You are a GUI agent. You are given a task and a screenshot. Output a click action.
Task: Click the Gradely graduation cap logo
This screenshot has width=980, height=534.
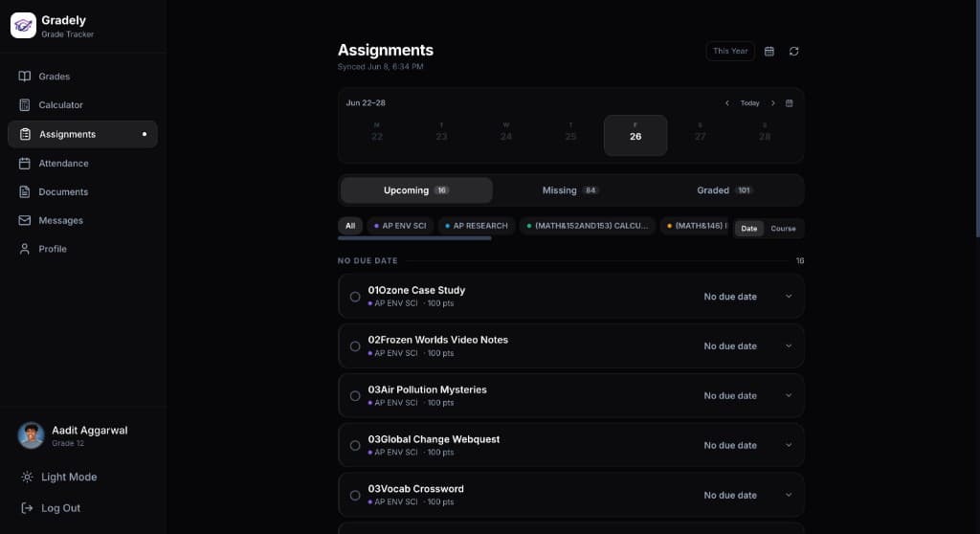click(x=23, y=26)
